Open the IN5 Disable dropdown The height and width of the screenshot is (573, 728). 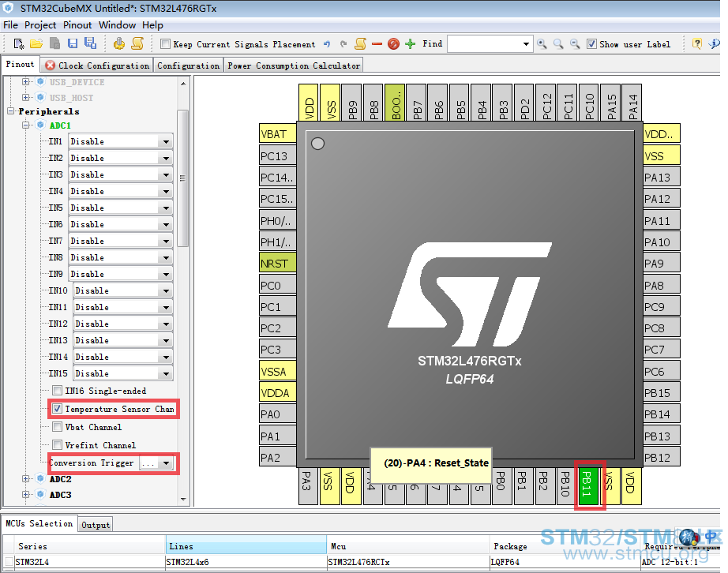[166, 208]
